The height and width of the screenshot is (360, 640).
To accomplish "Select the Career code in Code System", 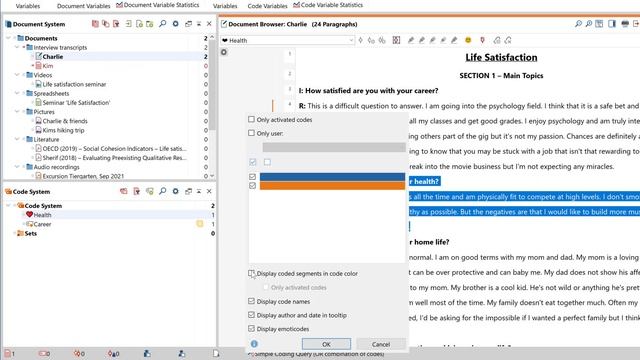I will click(42, 224).
